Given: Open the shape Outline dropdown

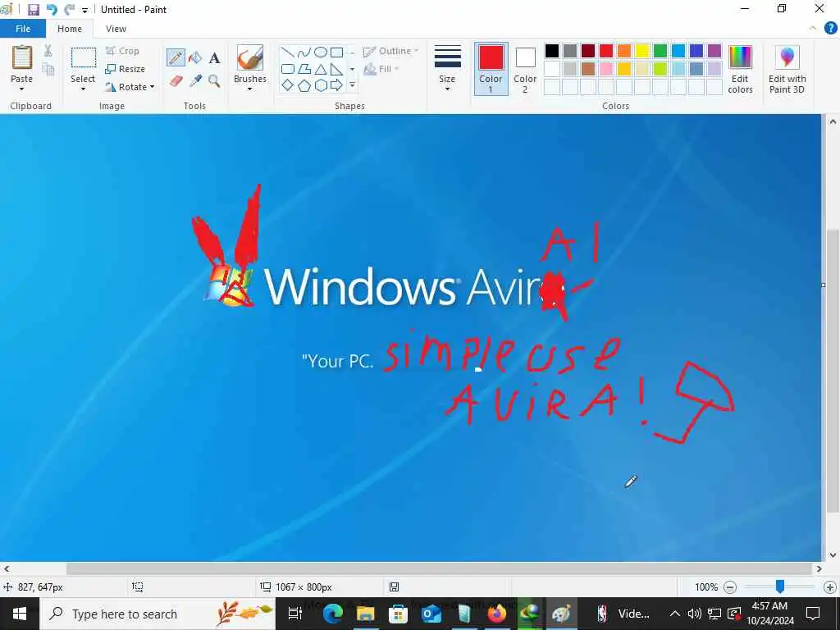Looking at the screenshot, I should pos(391,51).
